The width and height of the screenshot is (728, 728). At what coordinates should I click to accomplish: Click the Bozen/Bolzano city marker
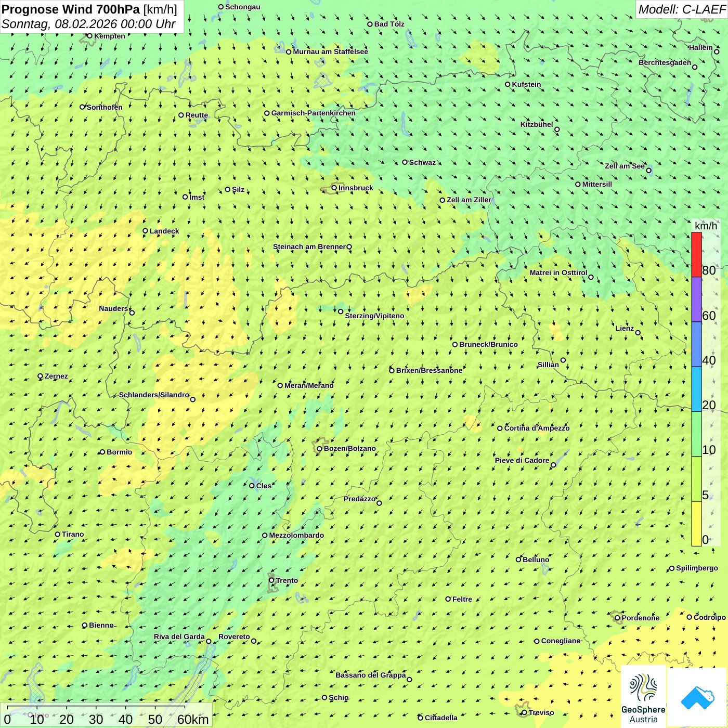click(x=319, y=448)
